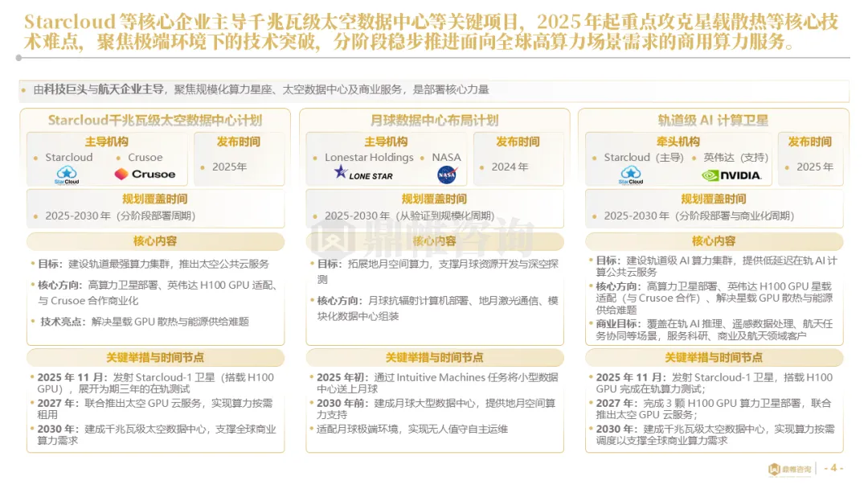This screenshot has height=489, width=868.
Task: Click the Crusoe logo
Action: pyautogui.click(x=145, y=175)
